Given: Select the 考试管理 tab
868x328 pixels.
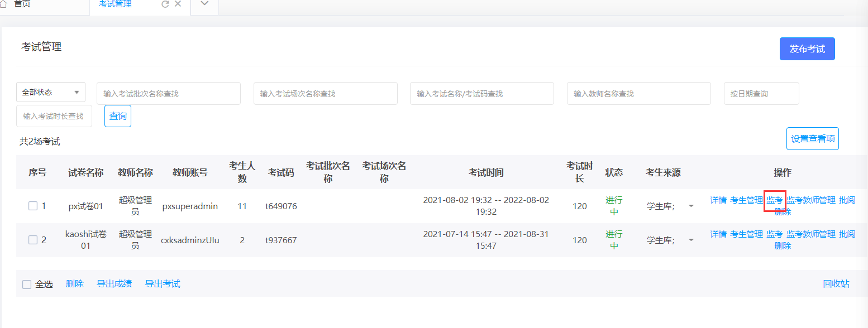Looking at the screenshot, I should coord(115,4).
